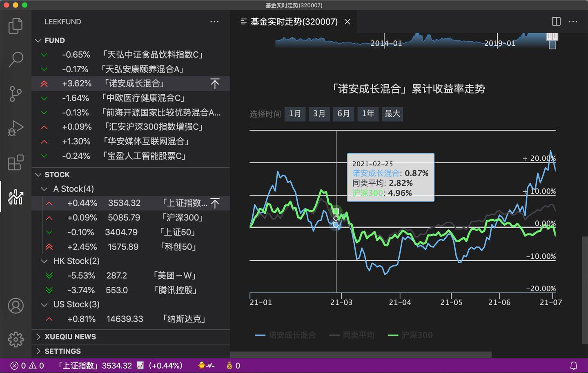This screenshot has width=588, height=373.
Task: Click the chick pulse status bar icon
Action: [206, 366]
